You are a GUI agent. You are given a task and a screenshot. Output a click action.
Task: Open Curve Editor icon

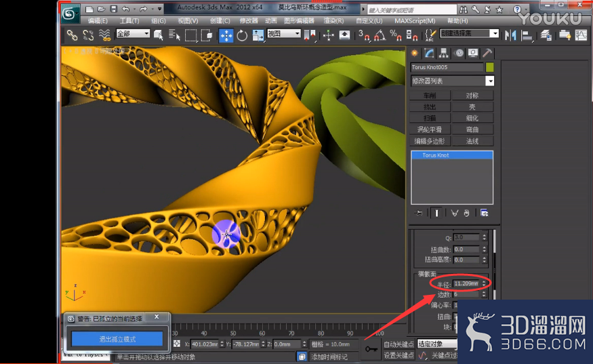coord(581,35)
